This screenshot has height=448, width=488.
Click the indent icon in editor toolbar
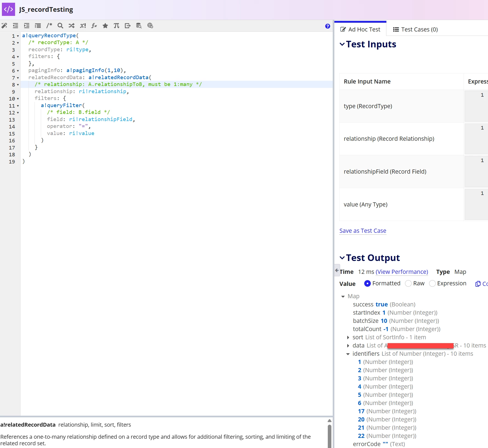point(27,26)
